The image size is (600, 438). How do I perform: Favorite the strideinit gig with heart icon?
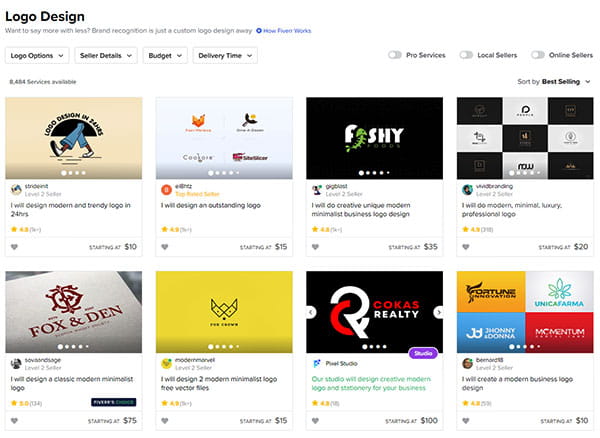click(x=14, y=247)
